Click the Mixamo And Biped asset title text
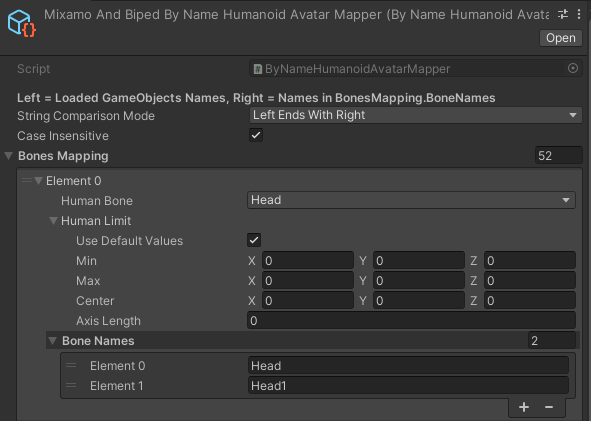The height and width of the screenshot is (421, 591). pyautogui.click(x=297, y=15)
